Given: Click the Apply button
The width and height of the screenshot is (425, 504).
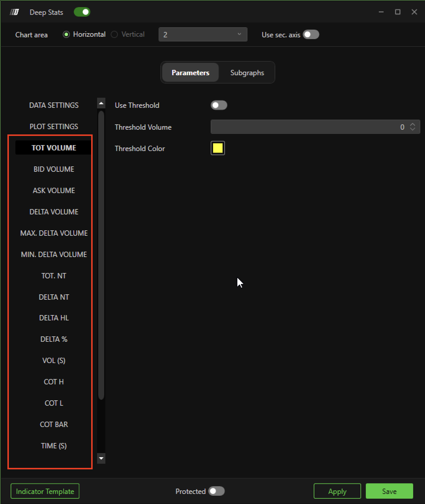Looking at the screenshot, I should [x=337, y=491].
